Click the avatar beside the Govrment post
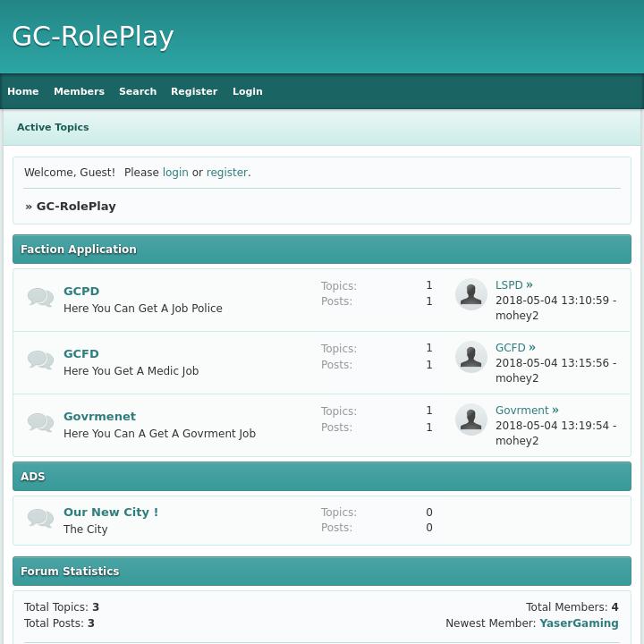 [471, 419]
